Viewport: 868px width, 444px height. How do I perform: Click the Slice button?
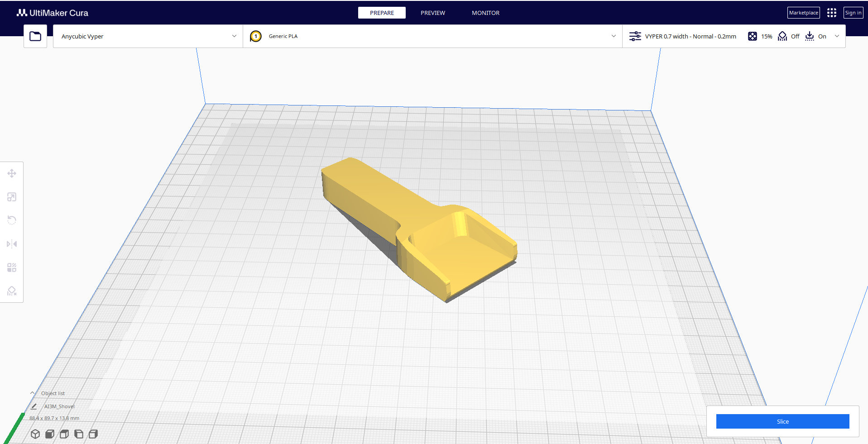[x=782, y=421]
